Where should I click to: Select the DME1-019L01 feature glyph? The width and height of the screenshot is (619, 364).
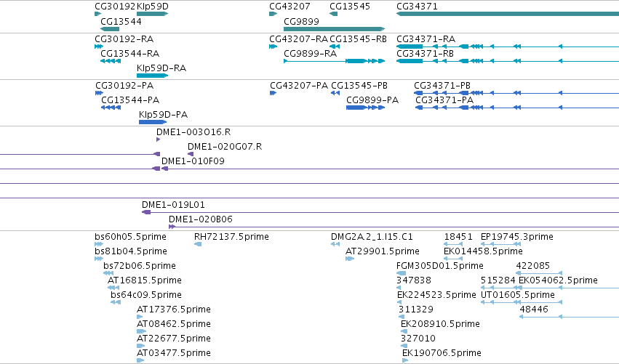pyautogui.click(x=146, y=212)
